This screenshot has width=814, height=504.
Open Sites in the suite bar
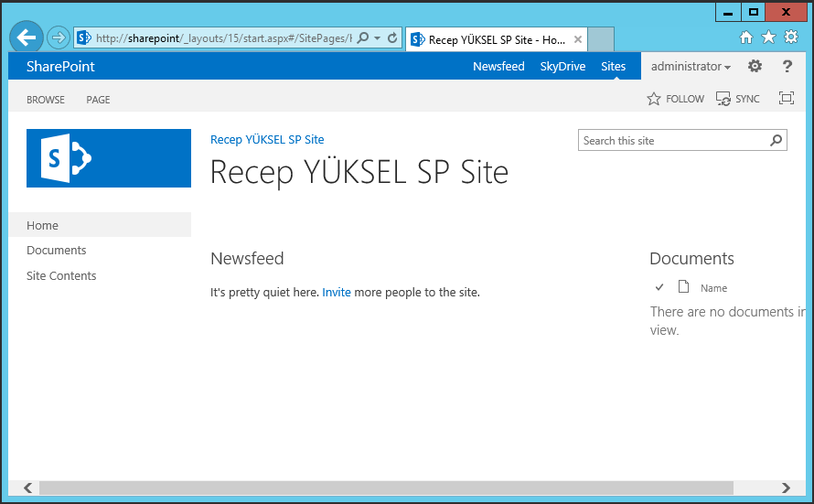tap(613, 67)
